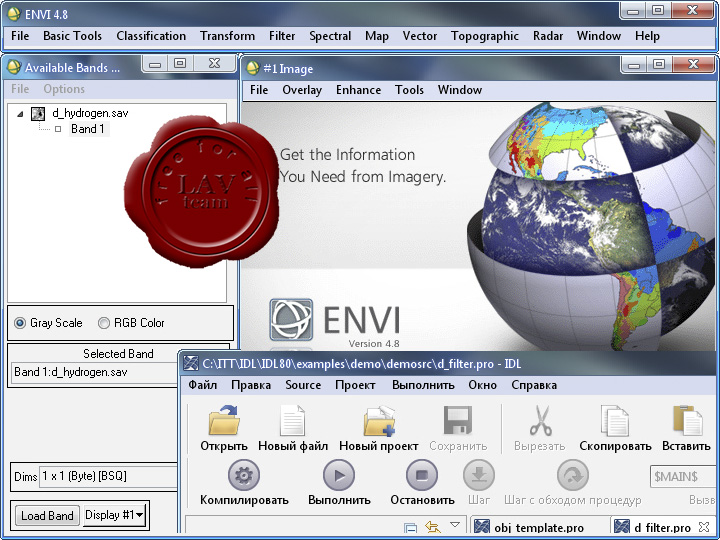Viewport: 720px width, 540px height.
Task: Open the Vector menu
Action: 420,36
